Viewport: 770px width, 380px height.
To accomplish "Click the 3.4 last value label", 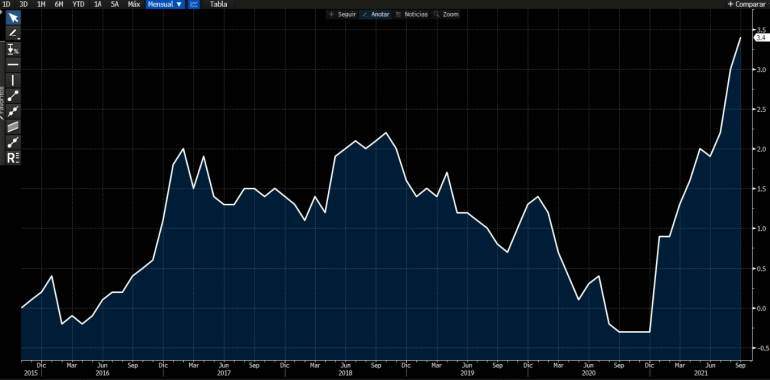I will [760, 37].
